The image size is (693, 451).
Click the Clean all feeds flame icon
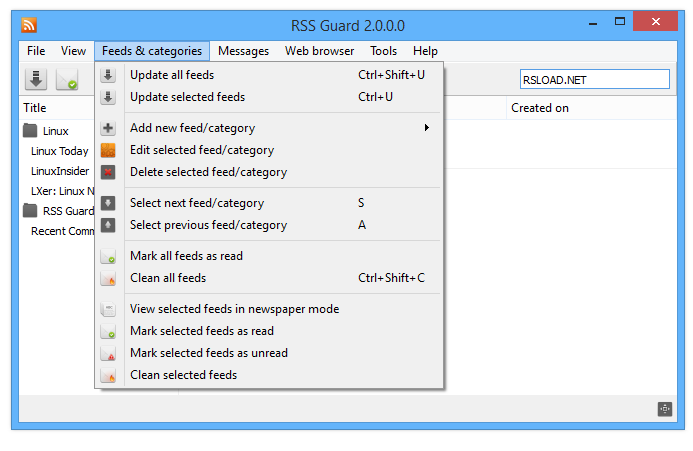pyautogui.click(x=108, y=278)
